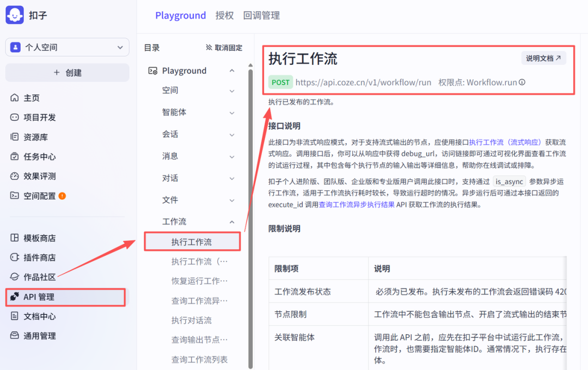Open 效果评测 in the sidebar
Screen dimensions: 588x370
[x=33, y=176]
